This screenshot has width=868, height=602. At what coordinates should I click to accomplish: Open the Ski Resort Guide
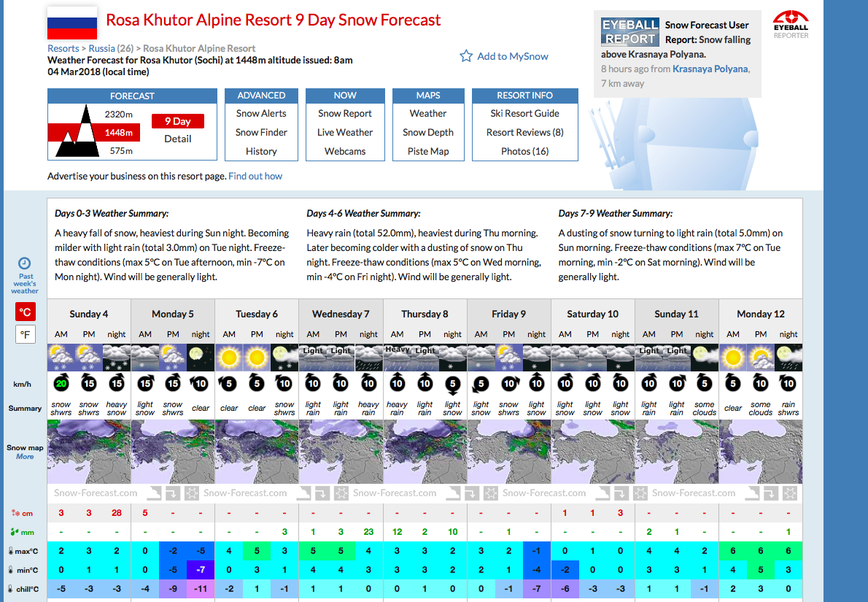pos(524,114)
